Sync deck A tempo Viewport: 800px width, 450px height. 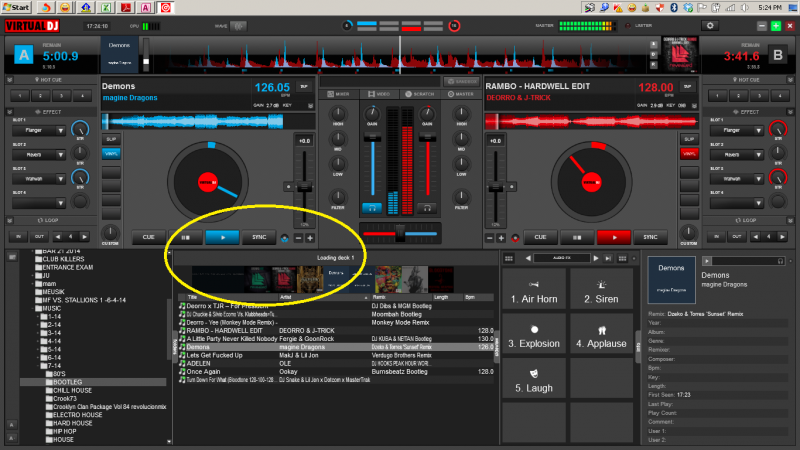[x=259, y=237]
